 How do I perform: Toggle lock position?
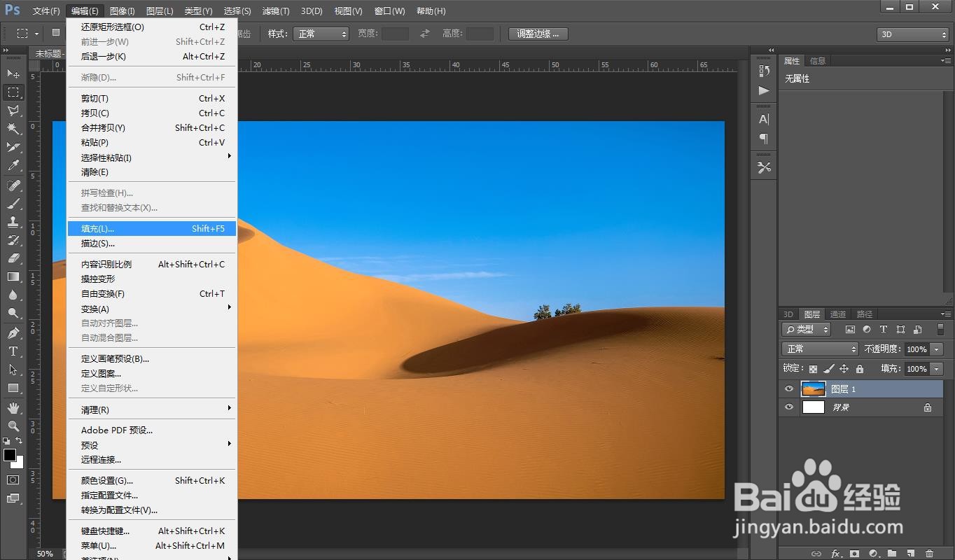[x=844, y=369]
